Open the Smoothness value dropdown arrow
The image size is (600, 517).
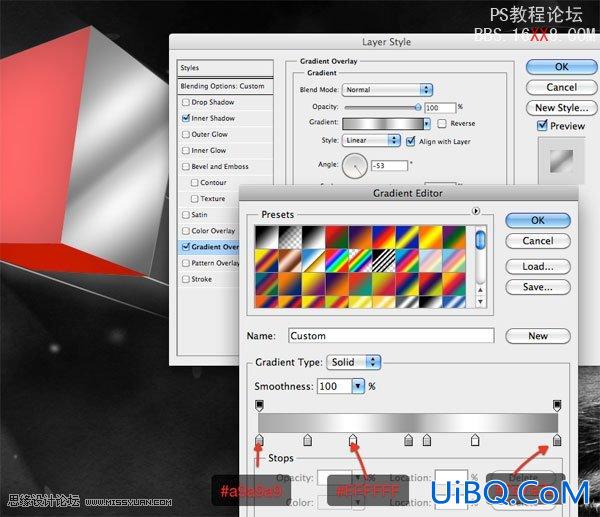[358, 386]
